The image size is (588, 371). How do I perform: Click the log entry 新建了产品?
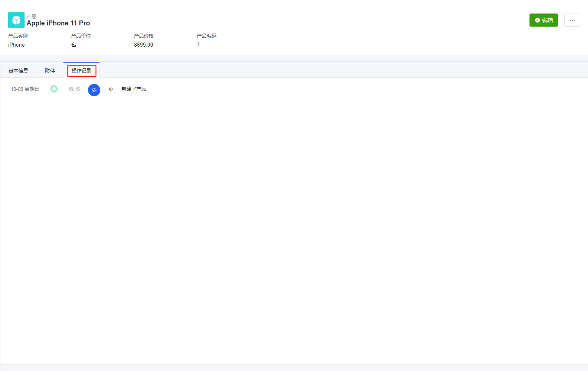click(134, 89)
